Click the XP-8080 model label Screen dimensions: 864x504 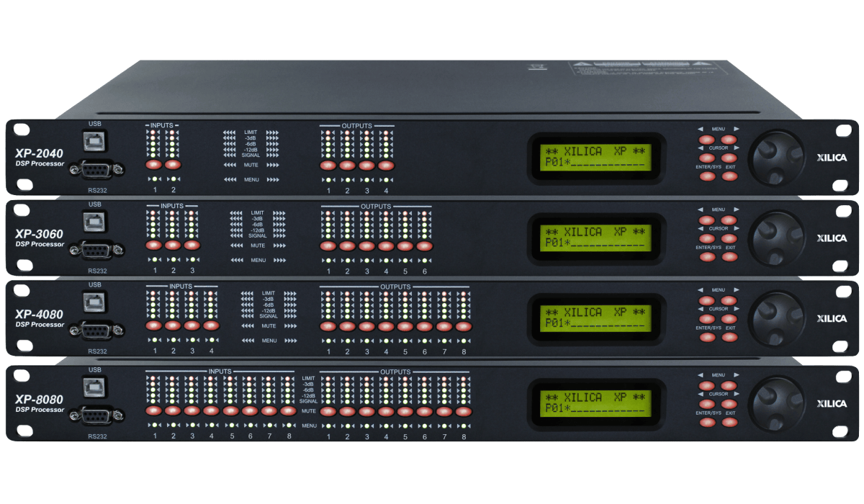point(38,400)
